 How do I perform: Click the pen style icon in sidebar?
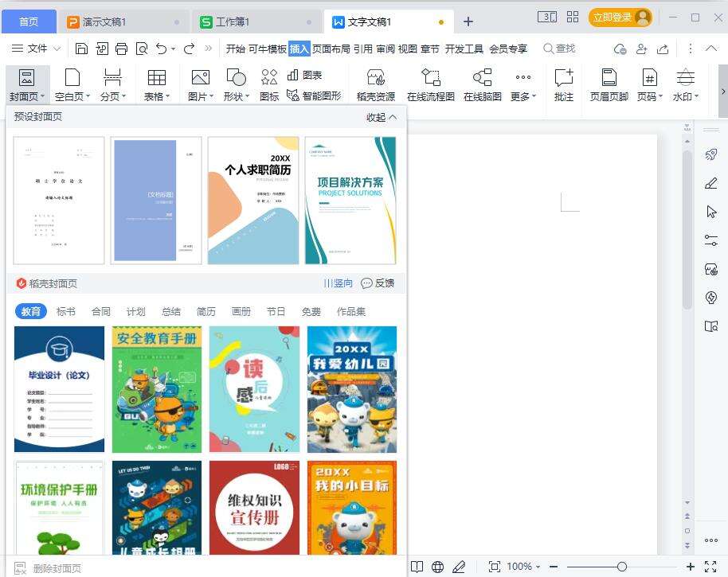(710, 183)
